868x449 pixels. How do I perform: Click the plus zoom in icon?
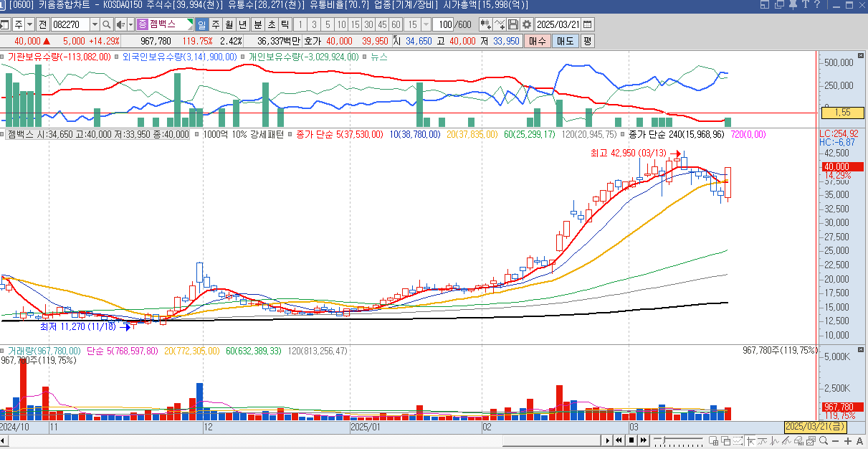848,441
